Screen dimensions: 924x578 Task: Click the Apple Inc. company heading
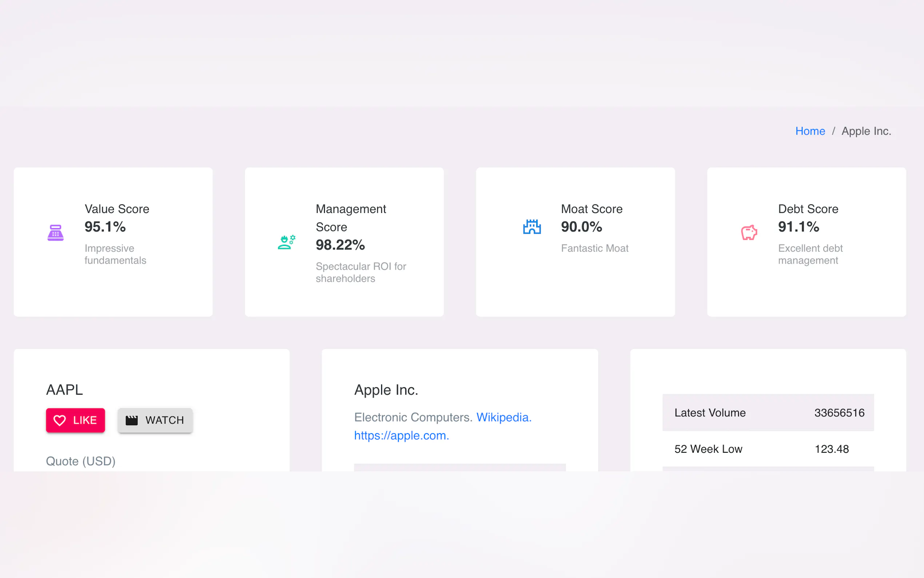(x=386, y=389)
